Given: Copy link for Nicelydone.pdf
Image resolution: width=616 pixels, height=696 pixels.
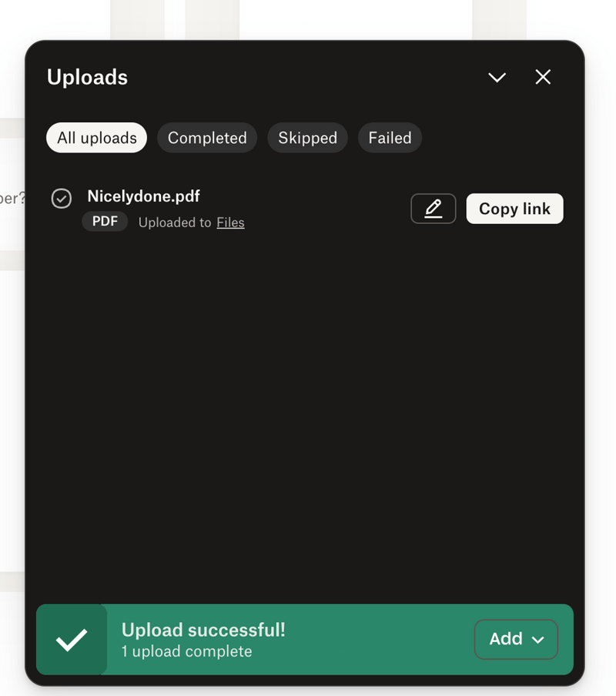Looking at the screenshot, I should tap(514, 209).
